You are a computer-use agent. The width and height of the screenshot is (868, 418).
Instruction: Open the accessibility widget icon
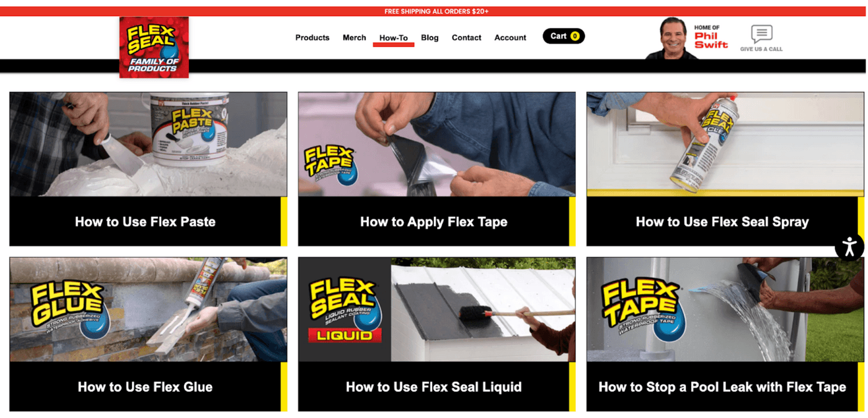click(849, 246)
